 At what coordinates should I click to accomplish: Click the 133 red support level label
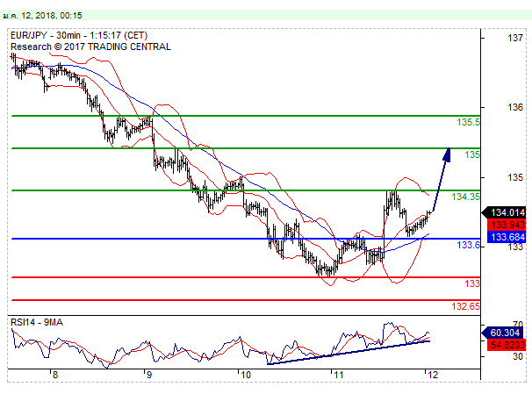click(x=471, y=284)
